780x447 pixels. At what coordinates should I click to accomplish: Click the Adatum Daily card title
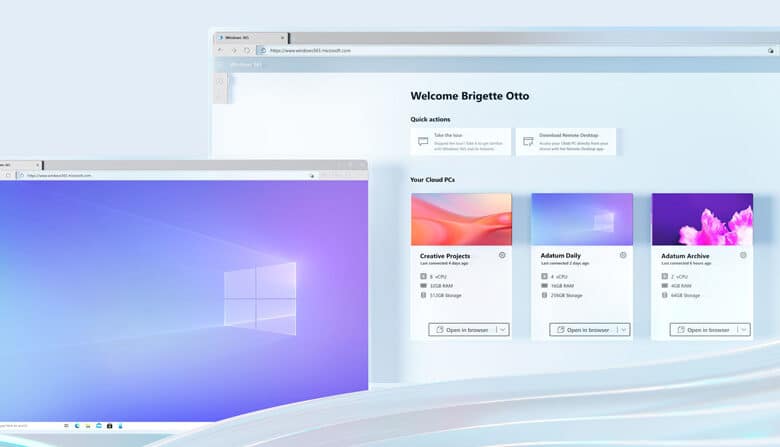coord(561,256)
